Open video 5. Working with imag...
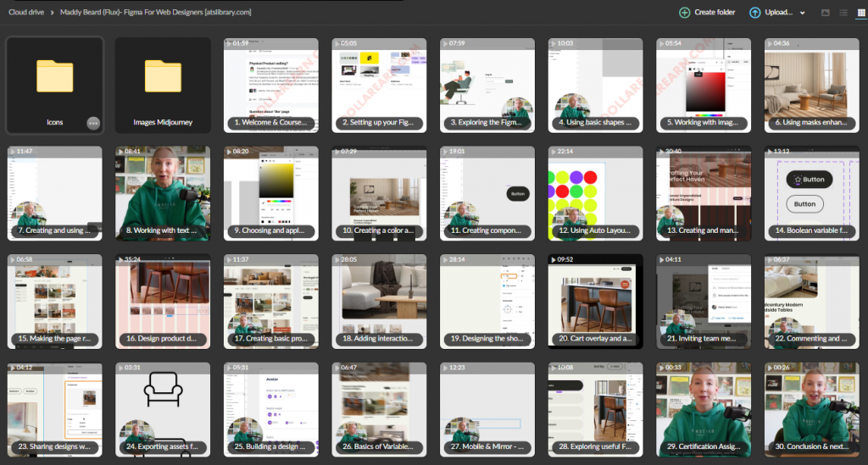Screen dimensions: 868x465 tap(704, 86)
